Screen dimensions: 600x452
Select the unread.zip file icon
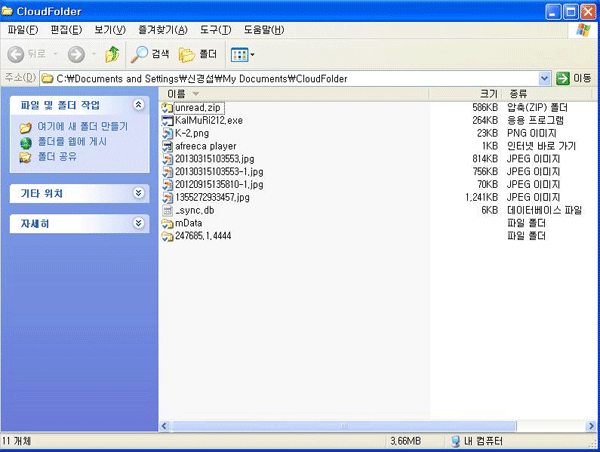pos(167,108)
